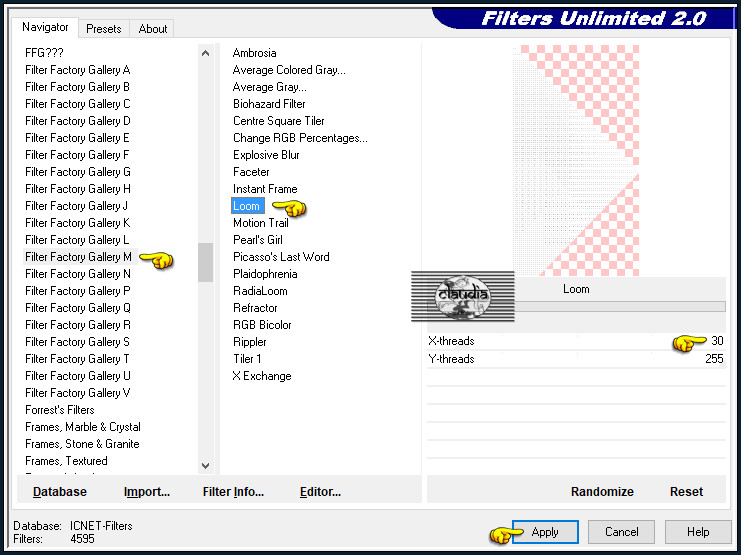
Task: Click scroll-up arrow of category list
Action: 206,53
